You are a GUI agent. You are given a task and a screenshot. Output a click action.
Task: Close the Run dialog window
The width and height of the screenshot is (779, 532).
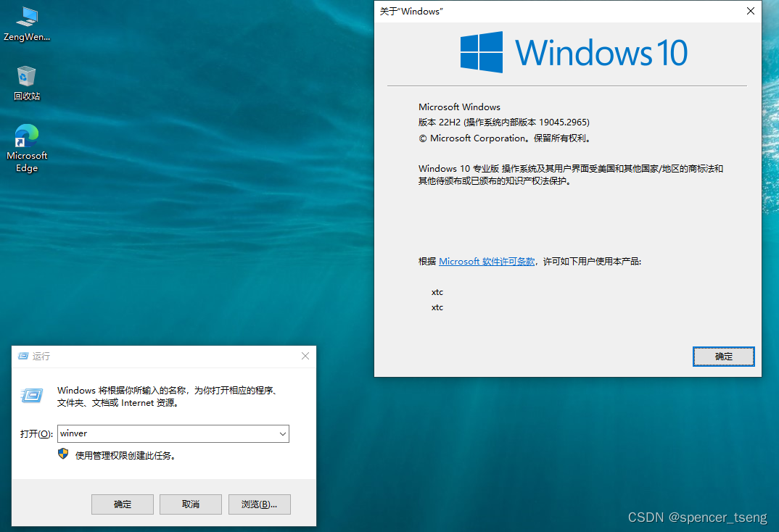pyautogui.click(x=305, y=356)
